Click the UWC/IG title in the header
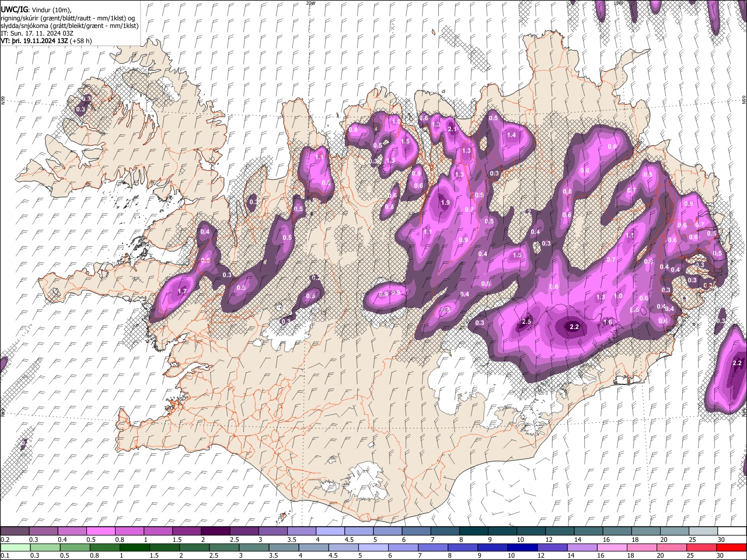Image resolution: width=747 pixels, height=560 pixels. click(x=13, y=10)
